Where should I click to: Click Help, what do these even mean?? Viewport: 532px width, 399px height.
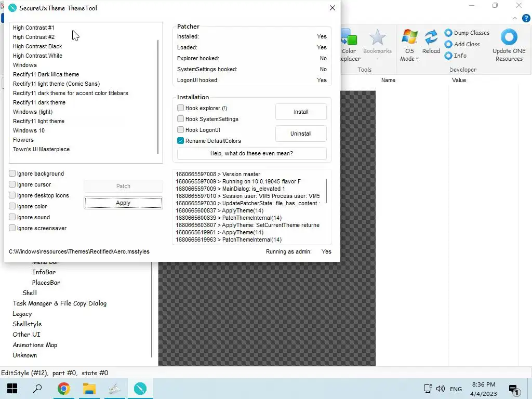252,153
